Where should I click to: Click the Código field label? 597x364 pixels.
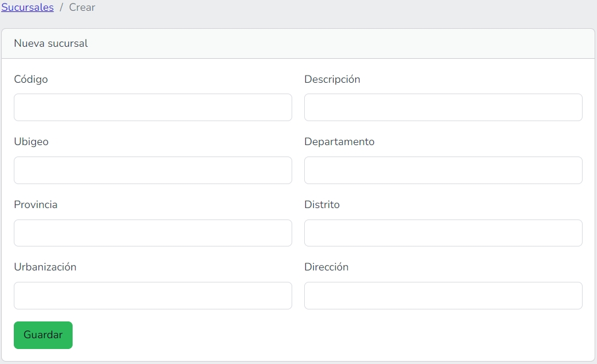[x=31, y=79]
